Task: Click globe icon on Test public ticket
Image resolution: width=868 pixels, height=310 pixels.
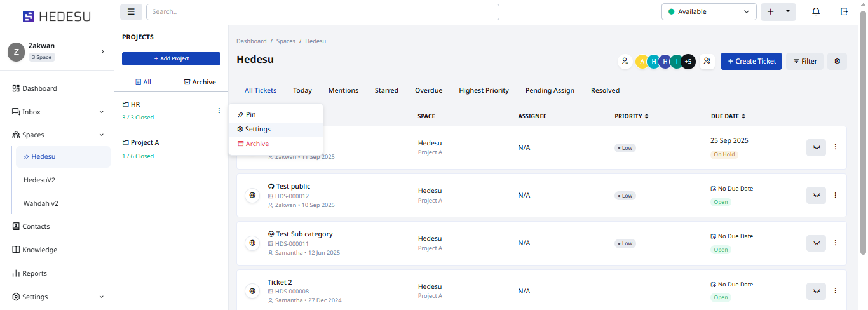Action: point(252,196)
